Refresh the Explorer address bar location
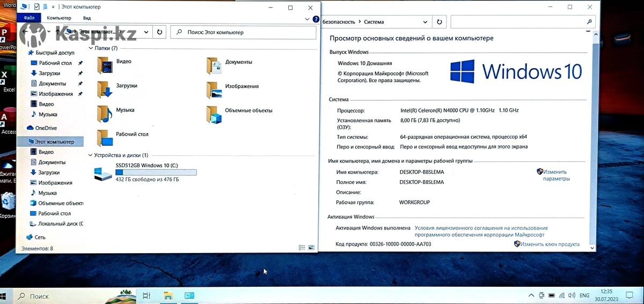644x304 pixels. point(159,32)
